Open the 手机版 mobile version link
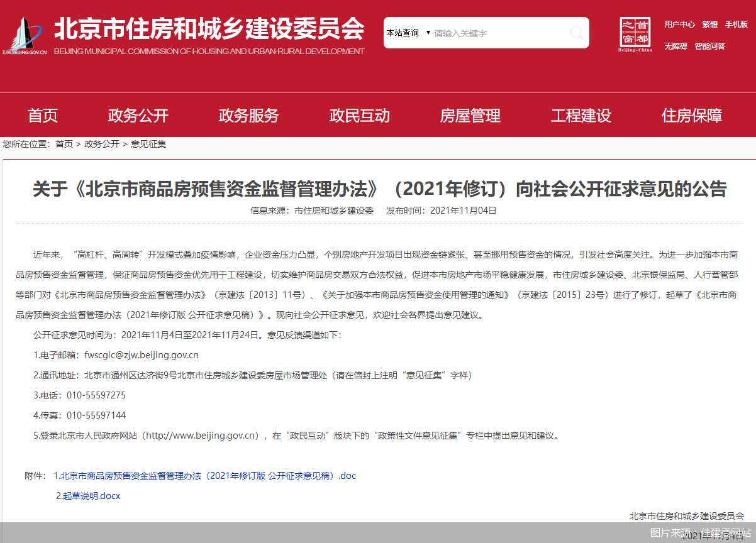This screenshot has width=756, height=543. (x=736, y=25)
